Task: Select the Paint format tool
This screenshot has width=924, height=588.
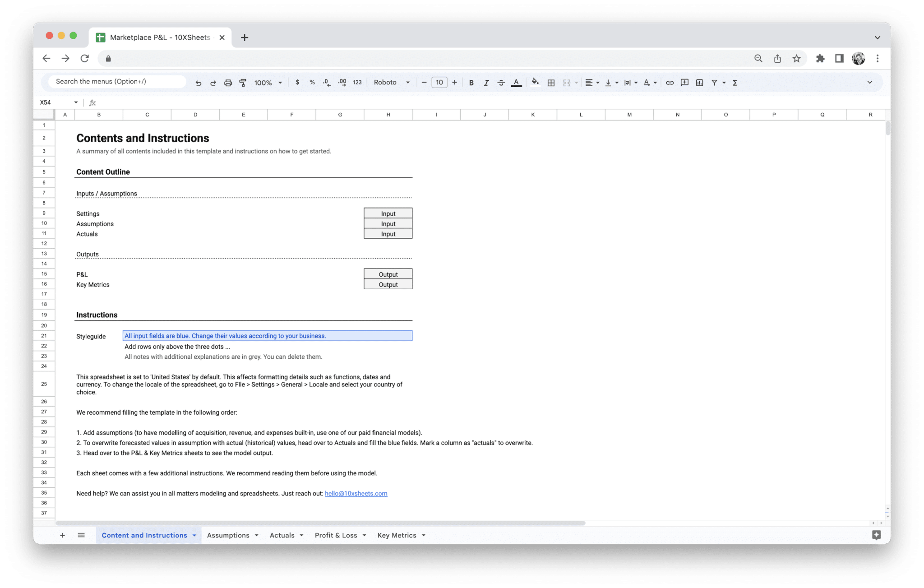Action: (x=243, y=82)
